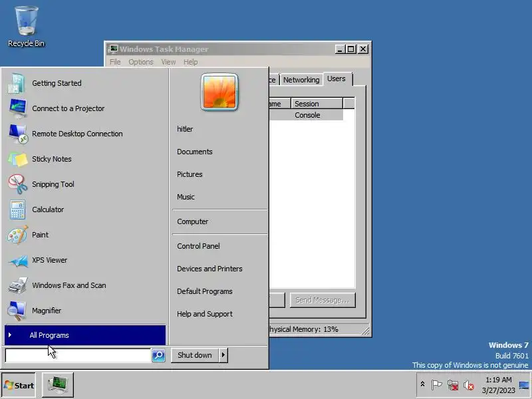The image size is (532, 399).
Task: Close the Windows Task Manager window
Action: click(x=363, y=49)
